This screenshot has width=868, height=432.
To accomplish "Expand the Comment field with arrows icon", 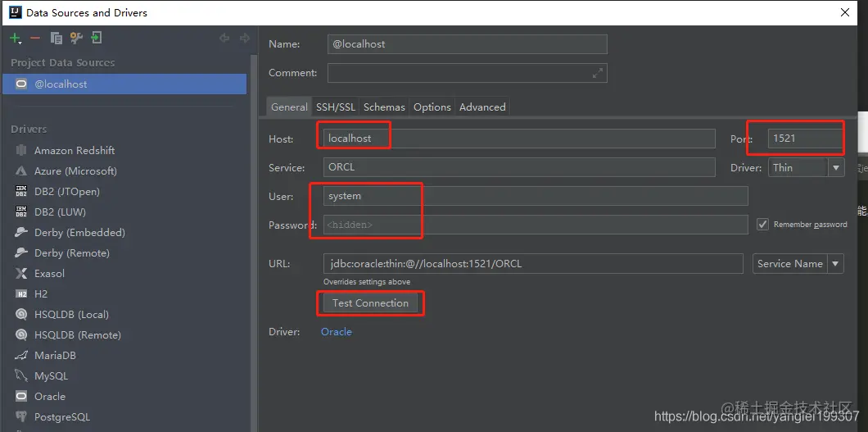I will click(597, 73).
